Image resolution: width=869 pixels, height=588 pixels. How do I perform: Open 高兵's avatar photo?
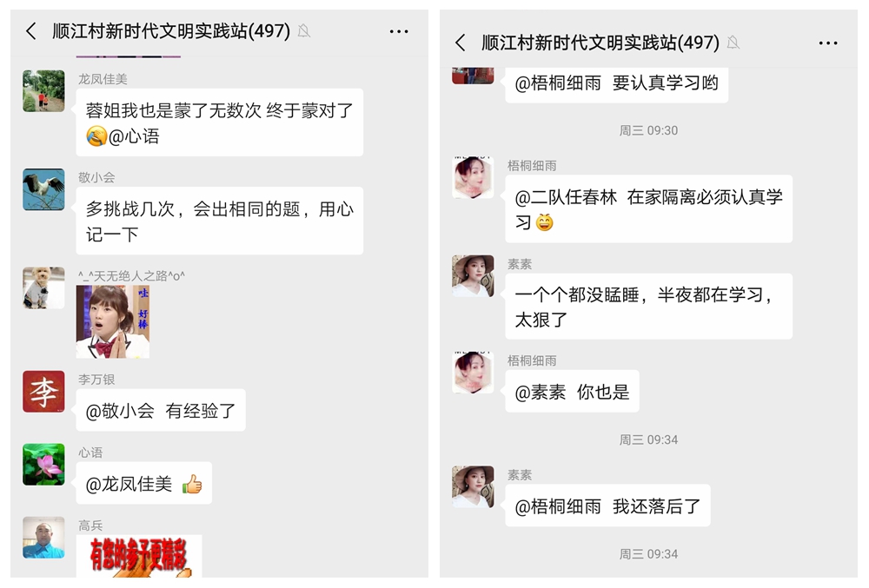(x=43, y=538)
